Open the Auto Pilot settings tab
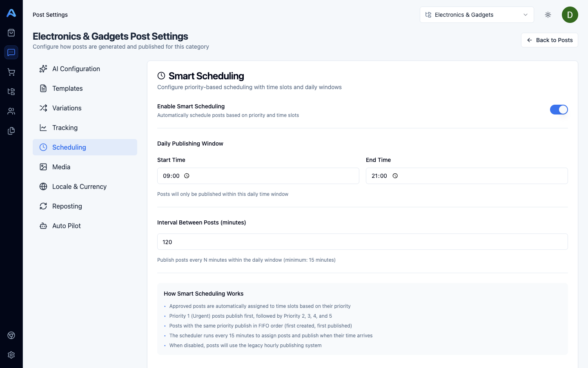The width and height of the screenshot is (588, 368). 67,226
